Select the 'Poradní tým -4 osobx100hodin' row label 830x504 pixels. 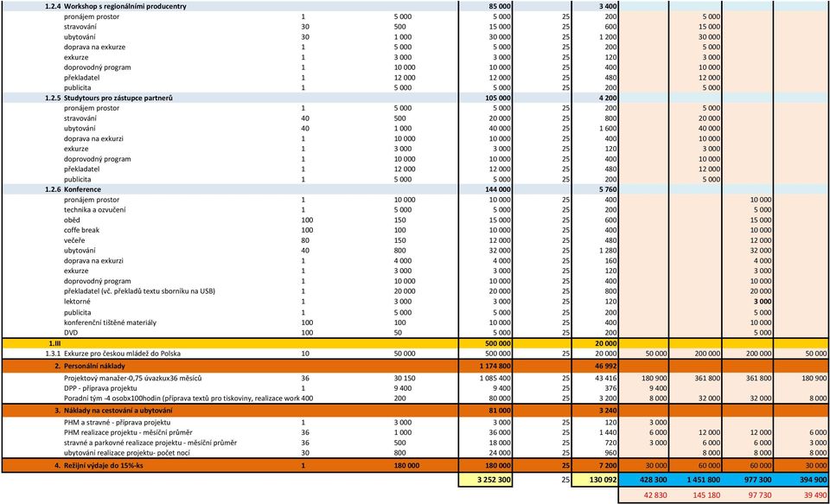pyautogui.click(x=182, y=399)
